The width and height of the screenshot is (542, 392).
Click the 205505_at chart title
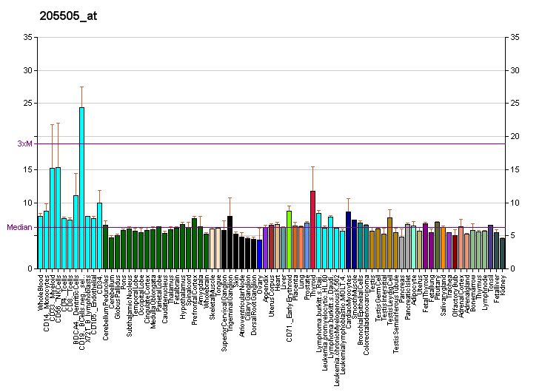(x=68, y=16)
